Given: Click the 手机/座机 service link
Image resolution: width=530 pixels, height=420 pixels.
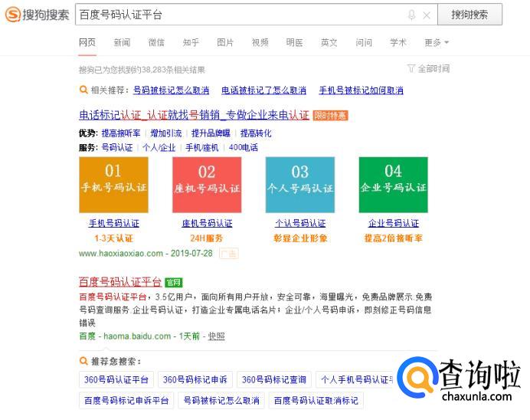Looking at the screenshot, I should (x=202, y=147).
